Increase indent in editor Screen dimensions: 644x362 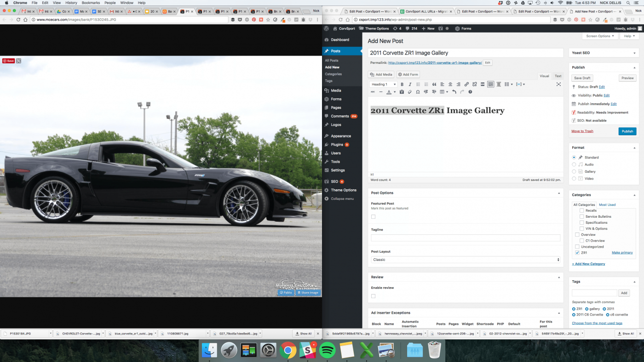[434, 92]
